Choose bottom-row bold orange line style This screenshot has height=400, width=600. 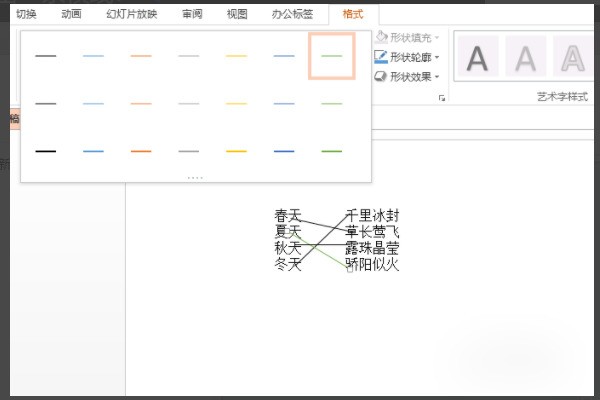tap(141, 151)
